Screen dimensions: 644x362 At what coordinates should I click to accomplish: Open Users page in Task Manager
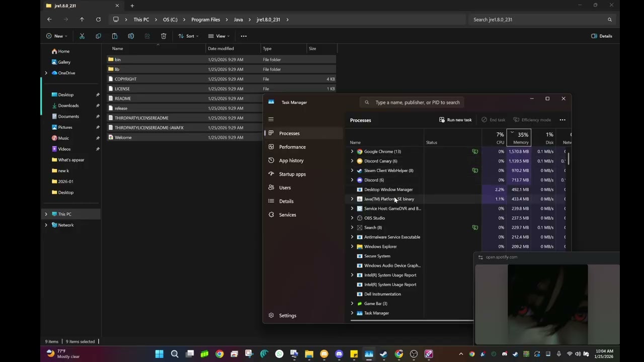click(303, 188)
